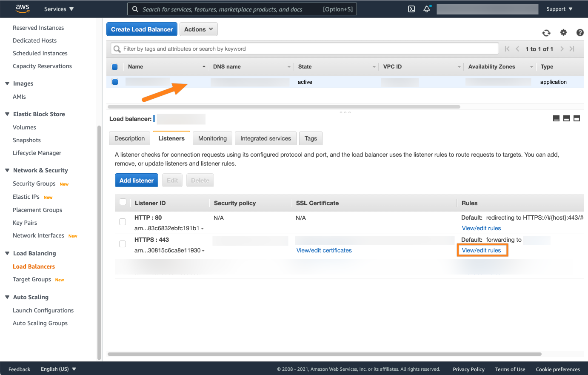Click the help question mark icon
Viewport: 588px width, 375px height.
[579, 32]
